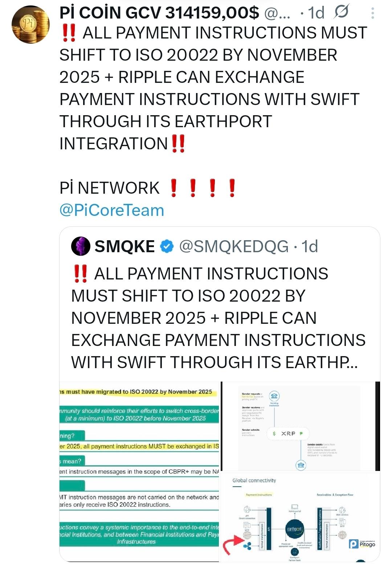Open the @SMQKEDQG handle
Image resolution: width=392 pixels, height=564 pixels.
pos(234,246)
